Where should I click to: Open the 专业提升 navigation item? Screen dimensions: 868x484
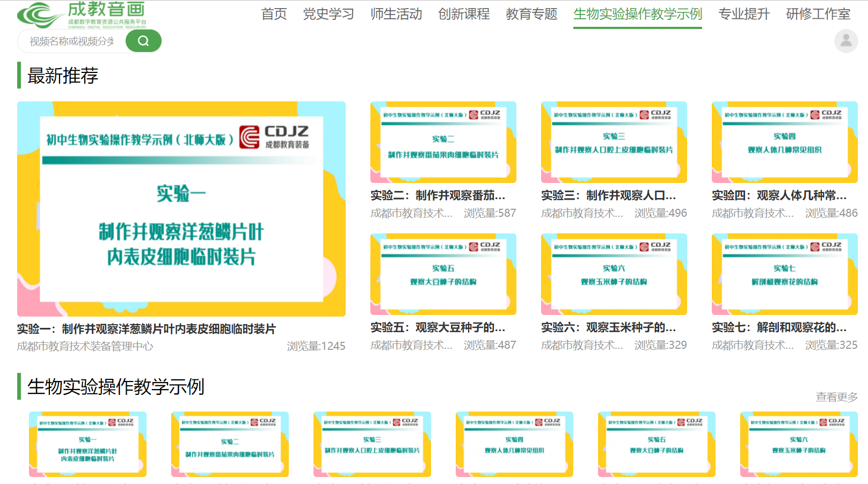744,14
